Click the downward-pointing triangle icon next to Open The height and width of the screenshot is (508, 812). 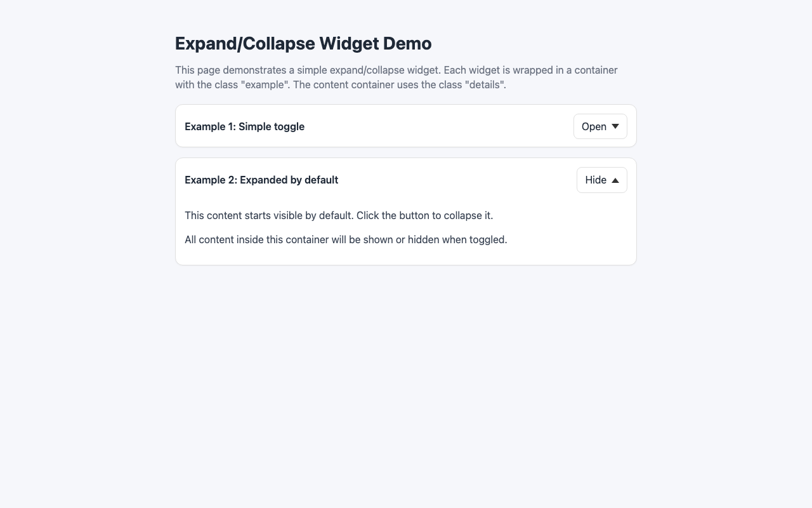(614, 126)
